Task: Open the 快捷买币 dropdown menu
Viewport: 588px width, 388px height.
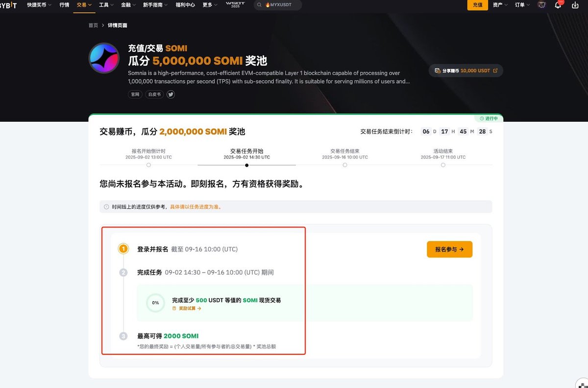Action: 39,5
